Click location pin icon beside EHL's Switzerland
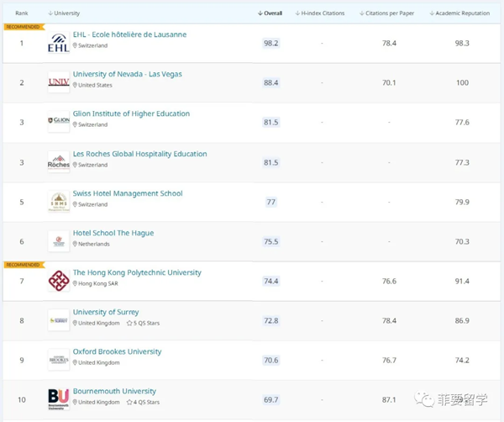504x422 pixels. 75,45
